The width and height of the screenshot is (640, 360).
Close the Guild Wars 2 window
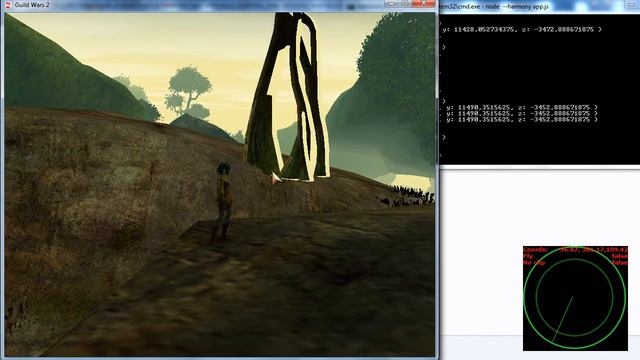pyautogui.click(x=423, y=3)
